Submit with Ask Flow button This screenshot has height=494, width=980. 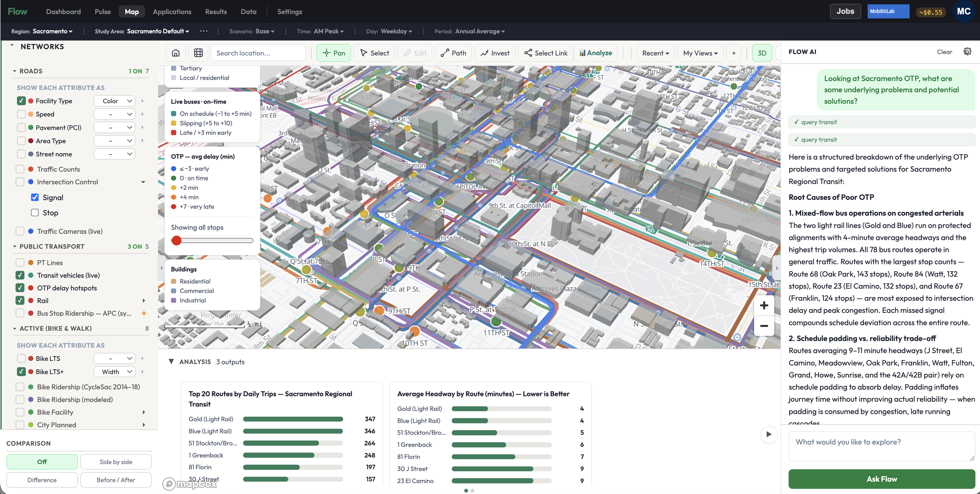[x=881, y=479]
